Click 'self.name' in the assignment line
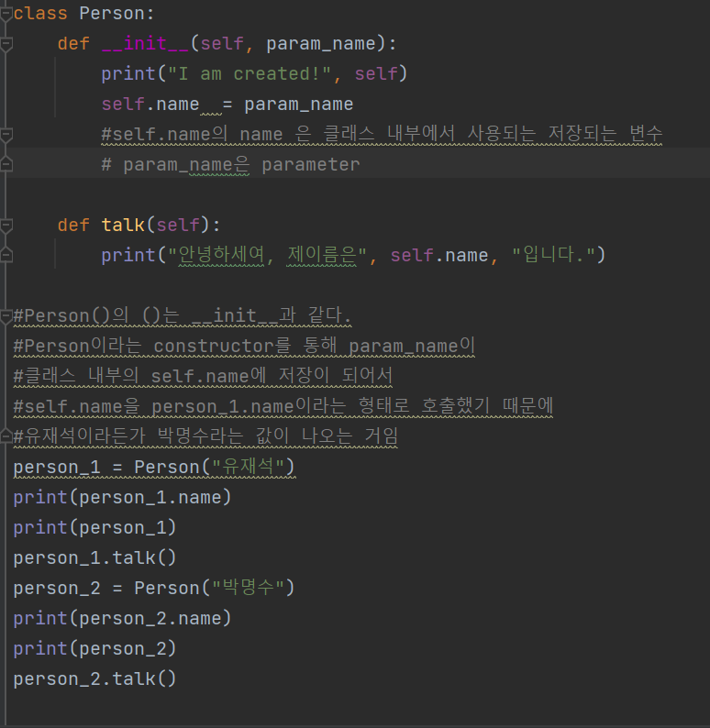710x728 pixels. coord(150,105)
